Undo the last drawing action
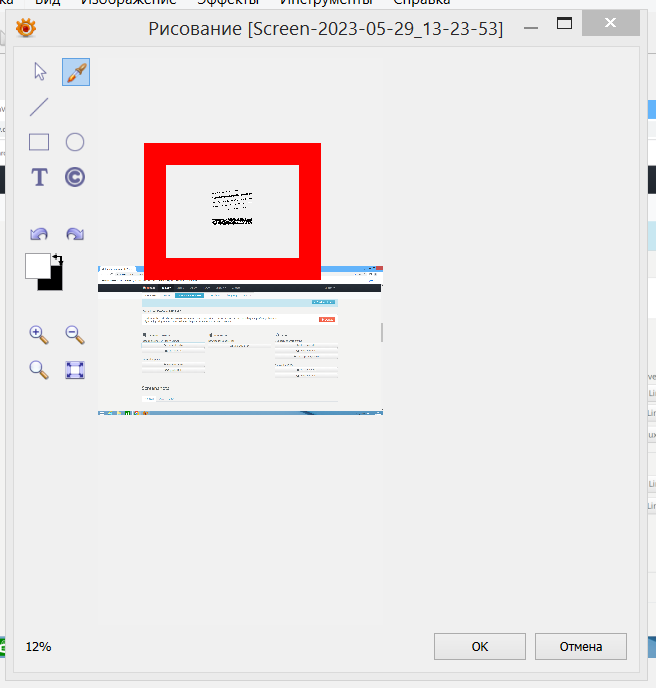656x688 pixels. coord(39,234)
